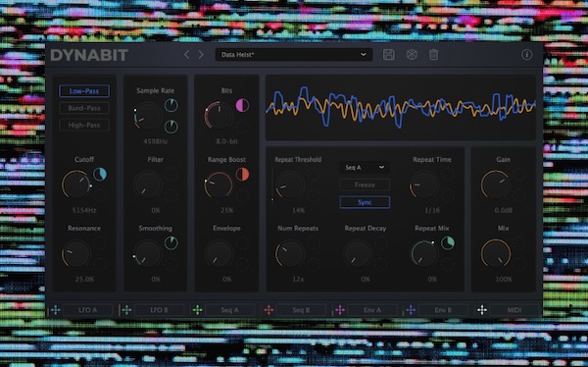The height and width of the screenshot is (367, 588).
Task: Open the Seq A modulator tab
Action: (230, 310)
